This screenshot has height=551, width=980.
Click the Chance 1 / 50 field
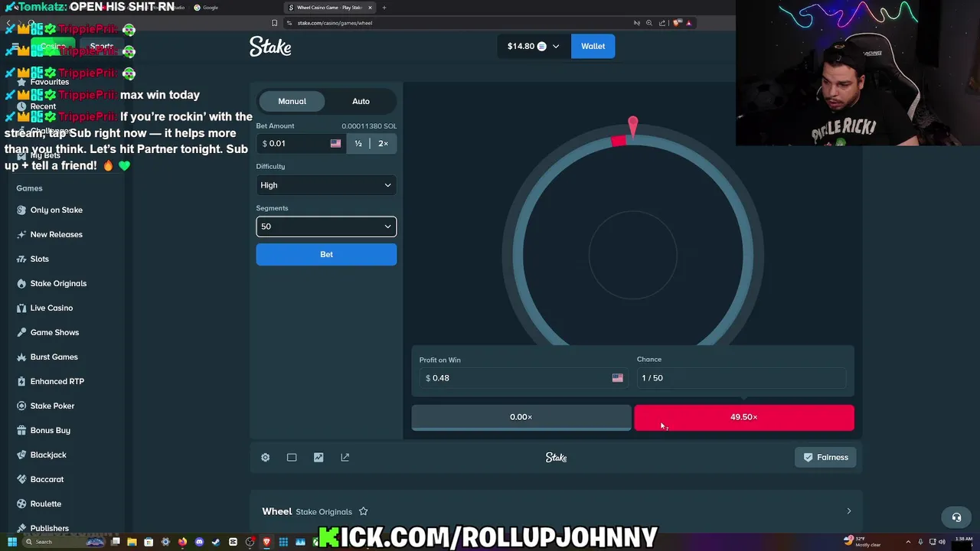(741, 378)
